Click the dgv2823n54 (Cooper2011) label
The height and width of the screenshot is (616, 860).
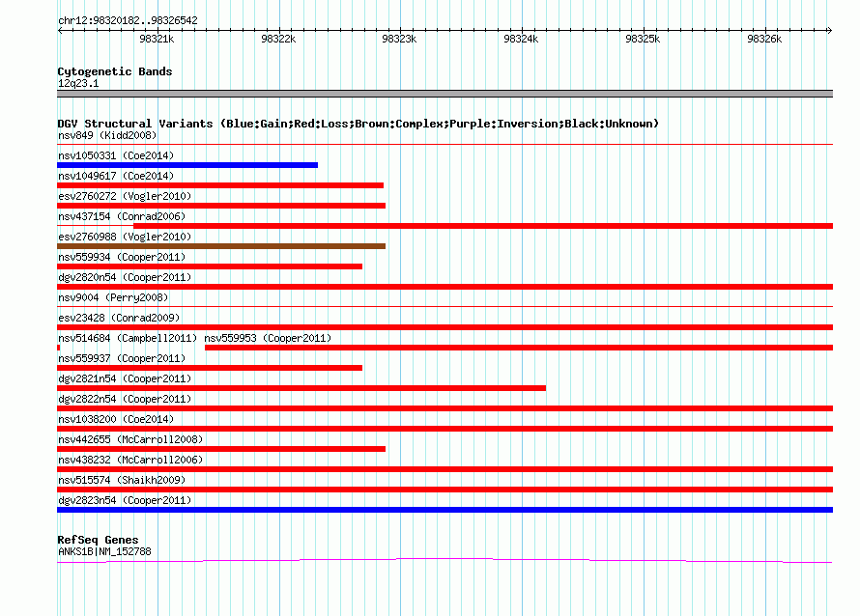pyautogui.click(x=125, y=500)
